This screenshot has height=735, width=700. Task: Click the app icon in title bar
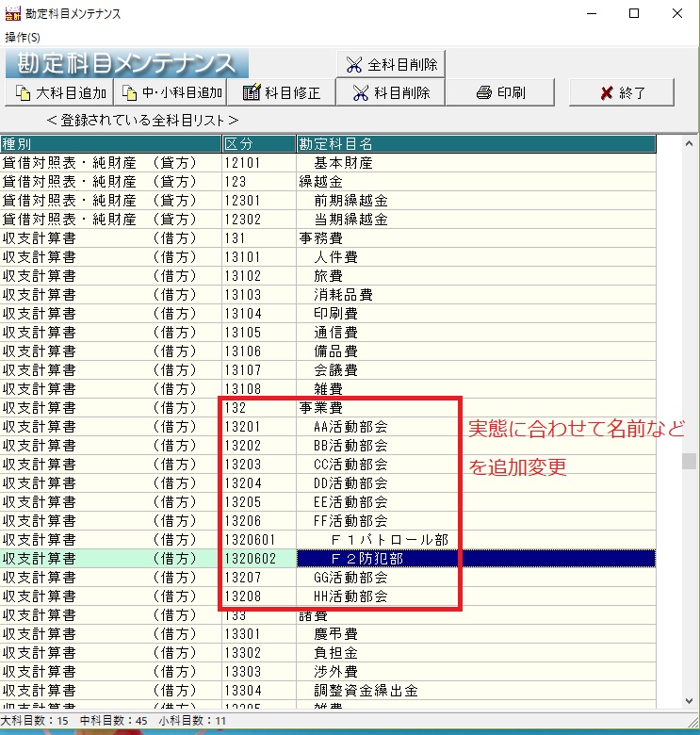12,13
